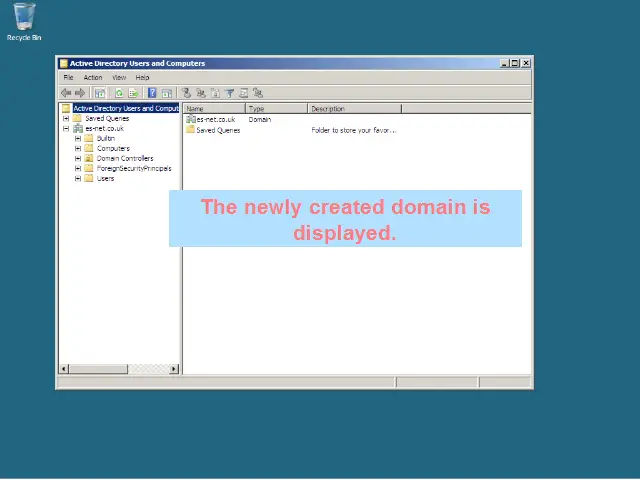This screenshot has width=640, height=480.
Task: Expand the Computers tree node
Action: (78, 149)
